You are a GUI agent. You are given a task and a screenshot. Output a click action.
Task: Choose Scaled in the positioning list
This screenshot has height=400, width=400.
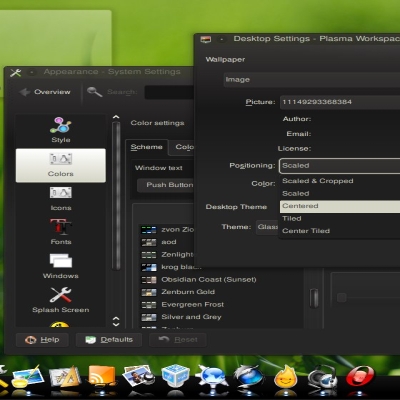coord(340,194)
